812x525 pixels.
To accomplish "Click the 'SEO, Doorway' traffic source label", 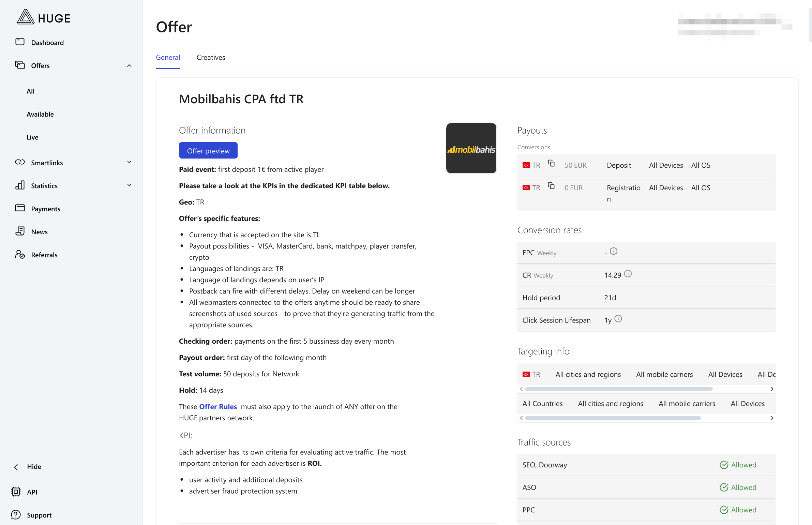I will pos(544,465).
